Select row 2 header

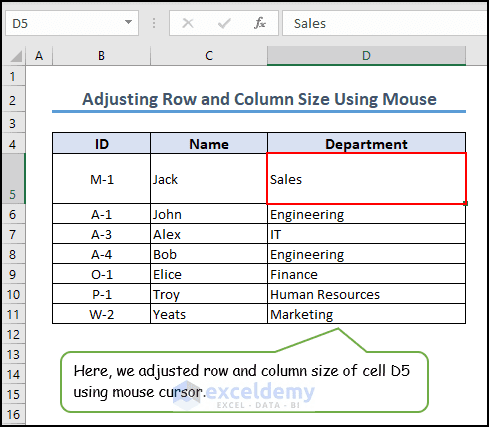point(13,99)
